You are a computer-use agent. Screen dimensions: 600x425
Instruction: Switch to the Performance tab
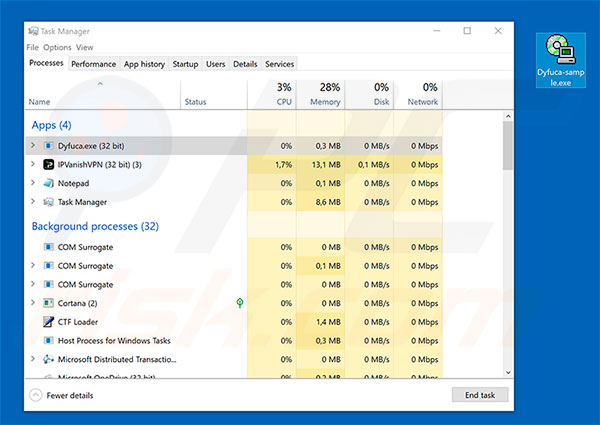tap(94, 64)
